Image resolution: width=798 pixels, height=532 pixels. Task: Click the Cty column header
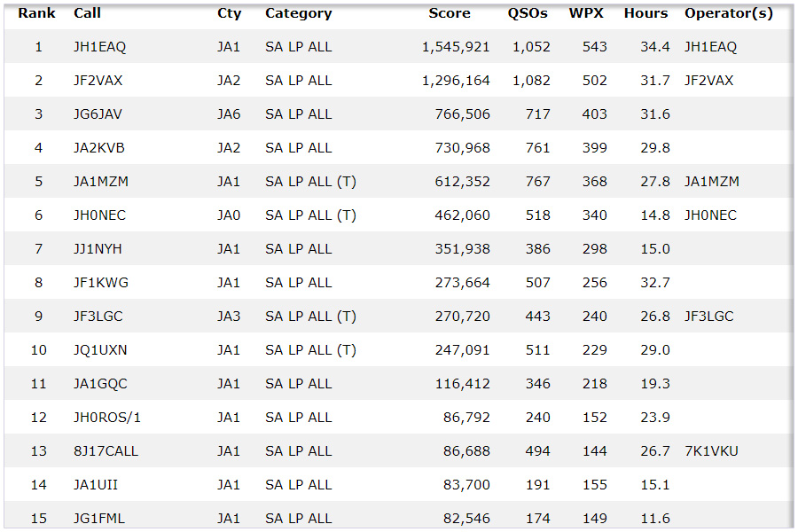click(229, 13)
